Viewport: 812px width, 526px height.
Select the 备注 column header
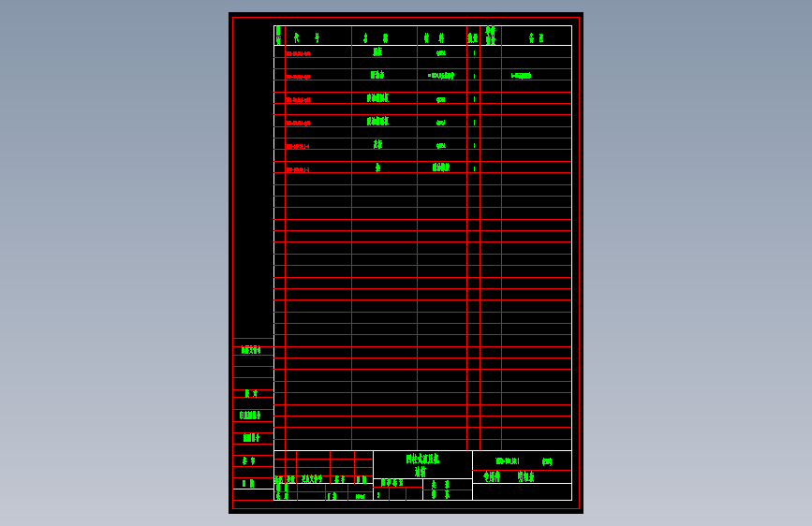coord(537,37)
